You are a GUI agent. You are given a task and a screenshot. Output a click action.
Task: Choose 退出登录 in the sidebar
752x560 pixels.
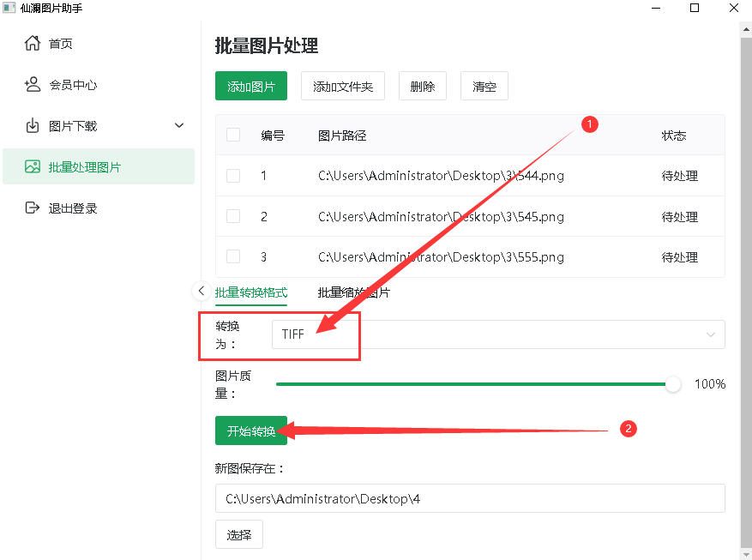pos(99,208)
